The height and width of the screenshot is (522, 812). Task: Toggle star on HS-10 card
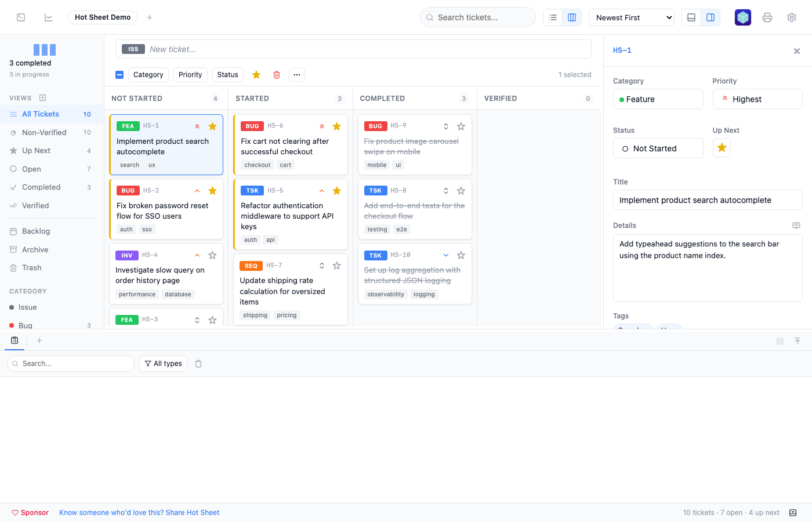pos(461,255)
